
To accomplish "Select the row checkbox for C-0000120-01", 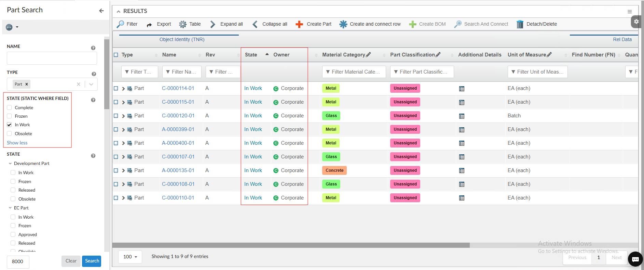I will click(116, 116).
